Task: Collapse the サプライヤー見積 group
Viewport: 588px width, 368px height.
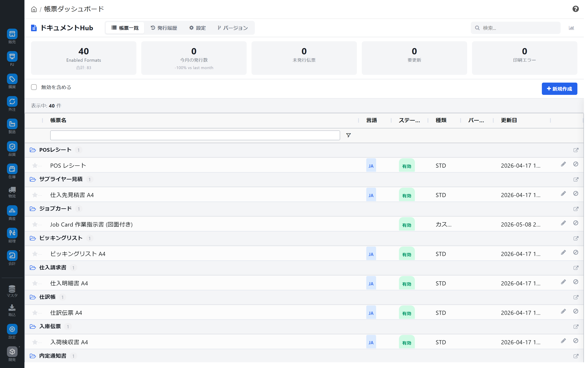Action: coord(32,179)
